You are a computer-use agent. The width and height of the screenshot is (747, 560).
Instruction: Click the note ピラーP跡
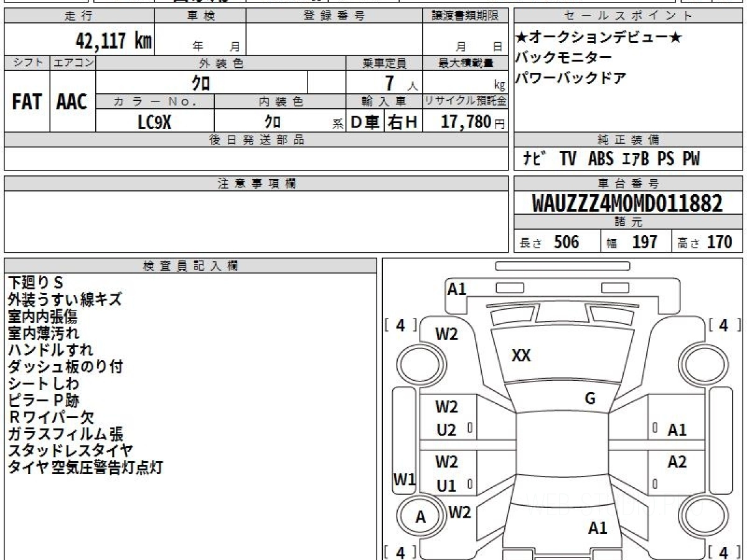point(44,400)
